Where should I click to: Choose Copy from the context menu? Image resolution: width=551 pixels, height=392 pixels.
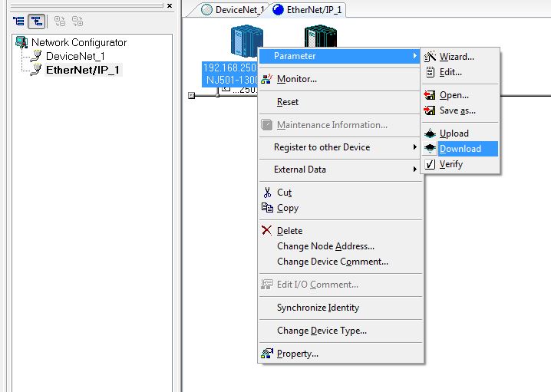[x=340, y=208]
